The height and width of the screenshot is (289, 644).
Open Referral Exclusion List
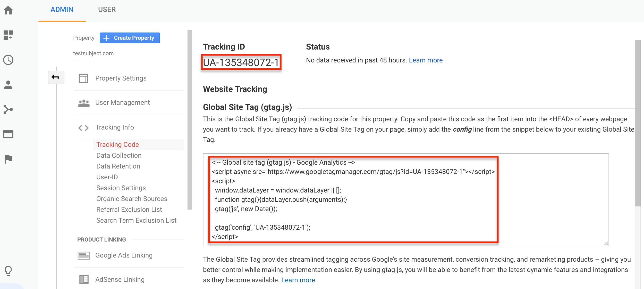click(129, 210)
